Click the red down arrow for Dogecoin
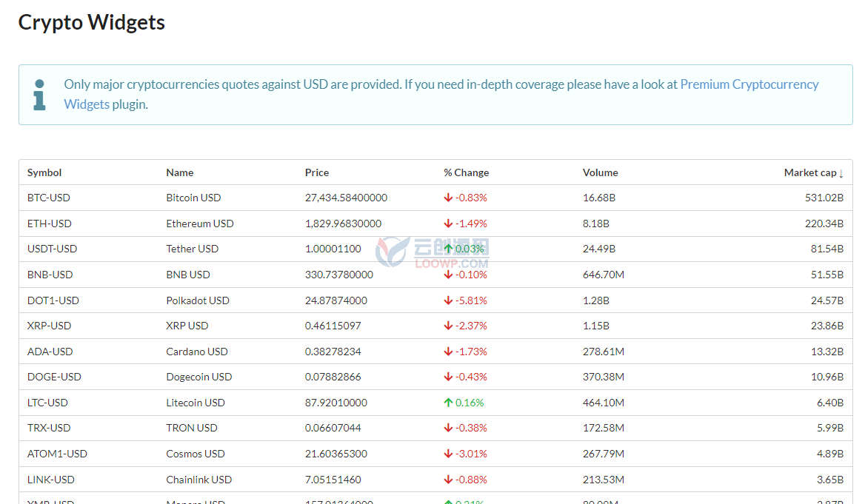 448,377
